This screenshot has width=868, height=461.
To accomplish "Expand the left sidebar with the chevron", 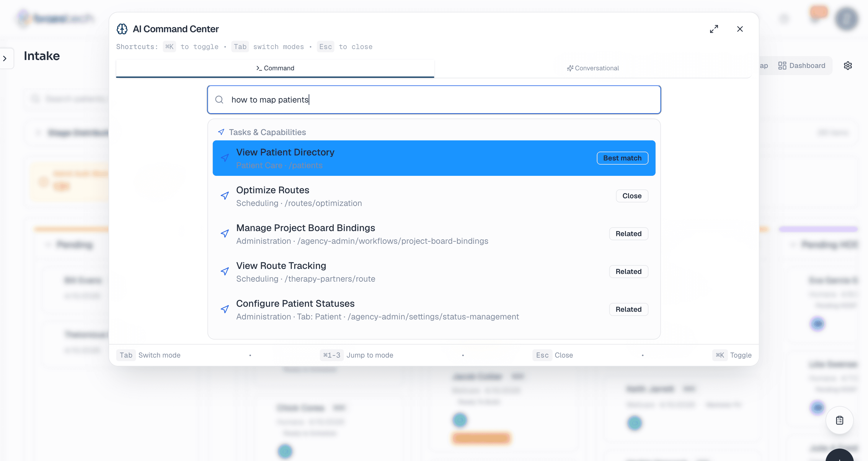I will pyautogui.click(x=5, y=58).
